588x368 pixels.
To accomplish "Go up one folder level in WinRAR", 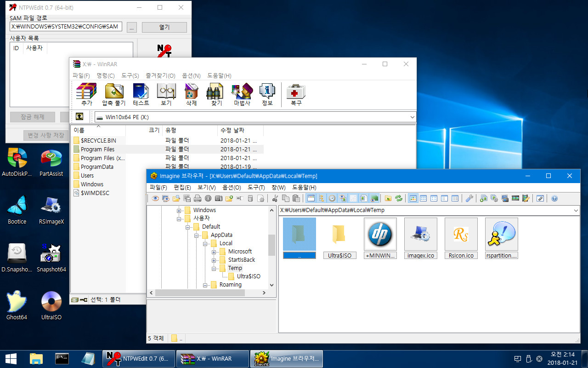I will pos(79,117).
